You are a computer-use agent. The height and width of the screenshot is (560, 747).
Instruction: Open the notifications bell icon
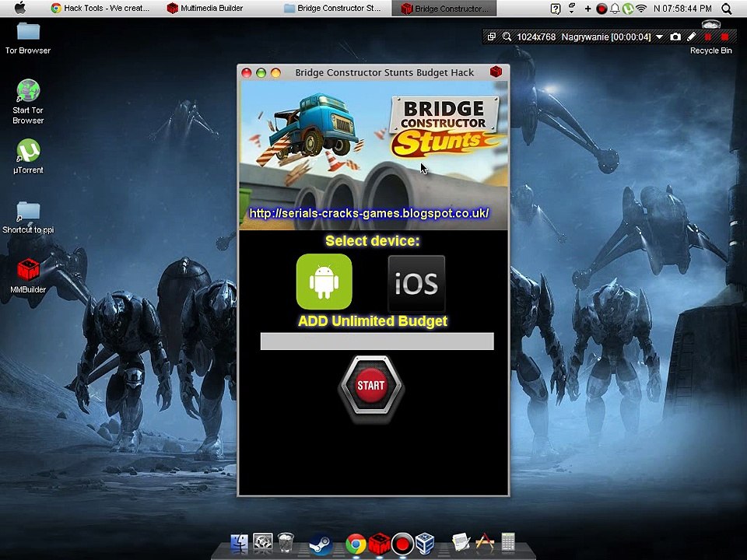point(615,9)
